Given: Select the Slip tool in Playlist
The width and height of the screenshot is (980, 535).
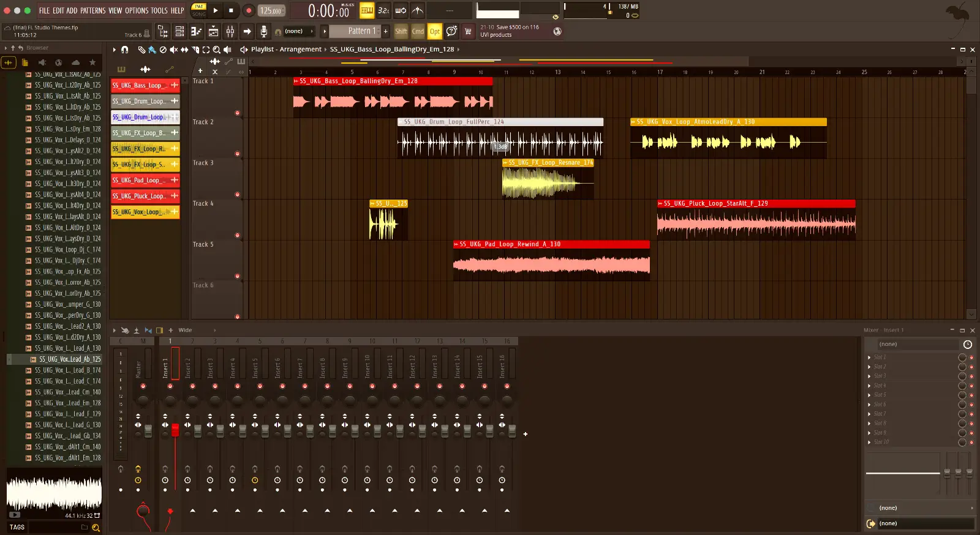Looking at the screenshot, I should click(184, 50).
